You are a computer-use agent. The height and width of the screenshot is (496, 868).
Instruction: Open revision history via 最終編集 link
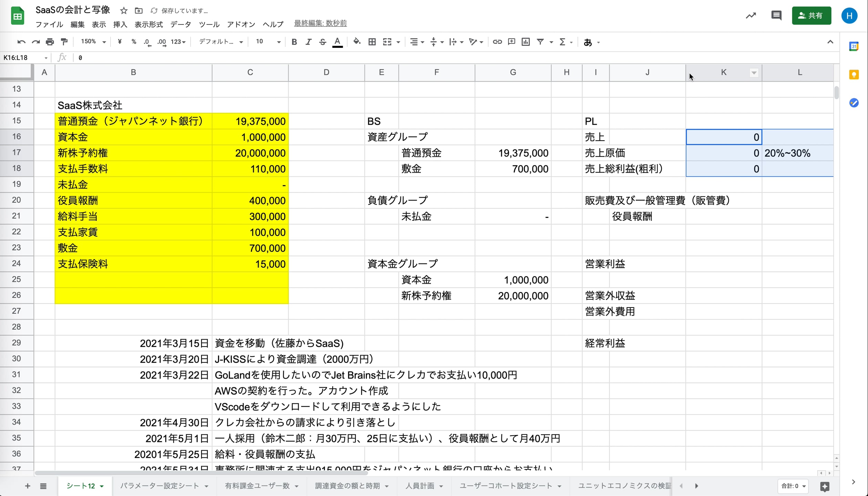tap(320, 23)
